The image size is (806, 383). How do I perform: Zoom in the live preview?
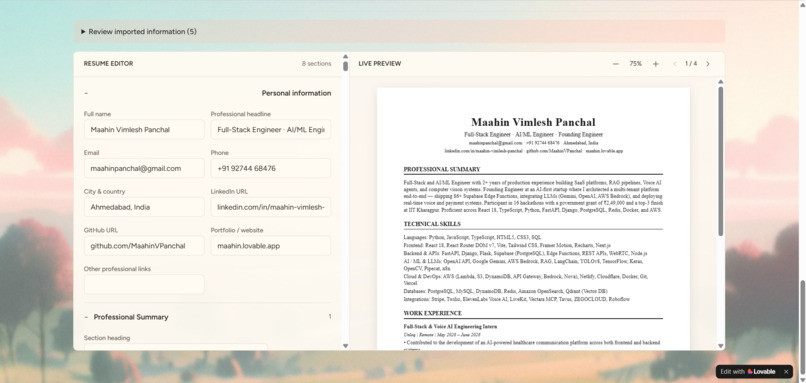click(x=655, y=64)
